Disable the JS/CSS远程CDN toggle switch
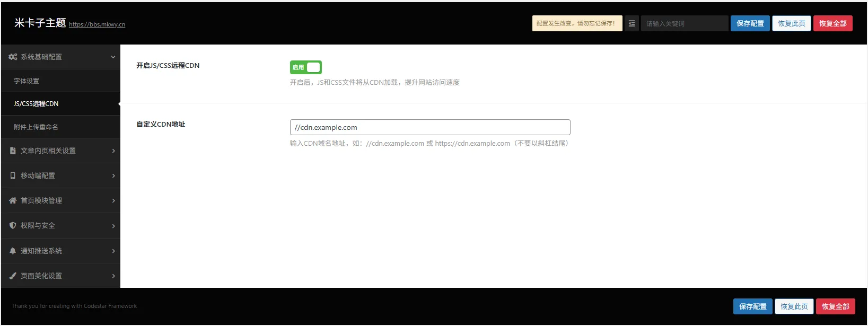The image size is (868, 326). 306,67
